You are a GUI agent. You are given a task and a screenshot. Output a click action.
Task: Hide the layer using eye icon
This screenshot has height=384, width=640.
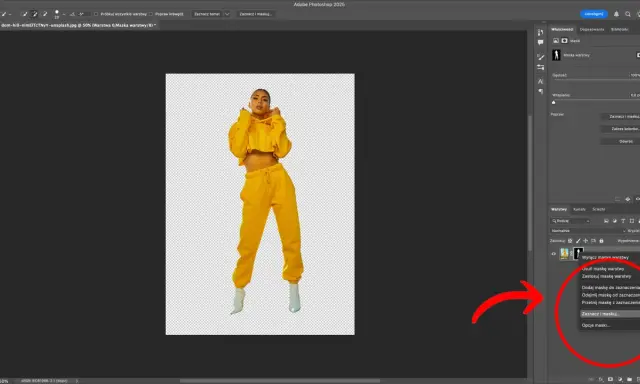coord(554,254)
